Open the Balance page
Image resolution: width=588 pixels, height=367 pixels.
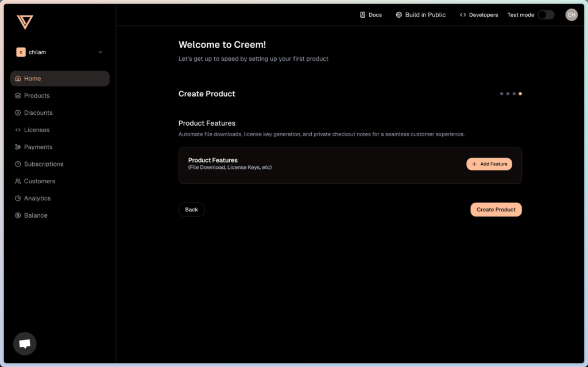point(36,215)
